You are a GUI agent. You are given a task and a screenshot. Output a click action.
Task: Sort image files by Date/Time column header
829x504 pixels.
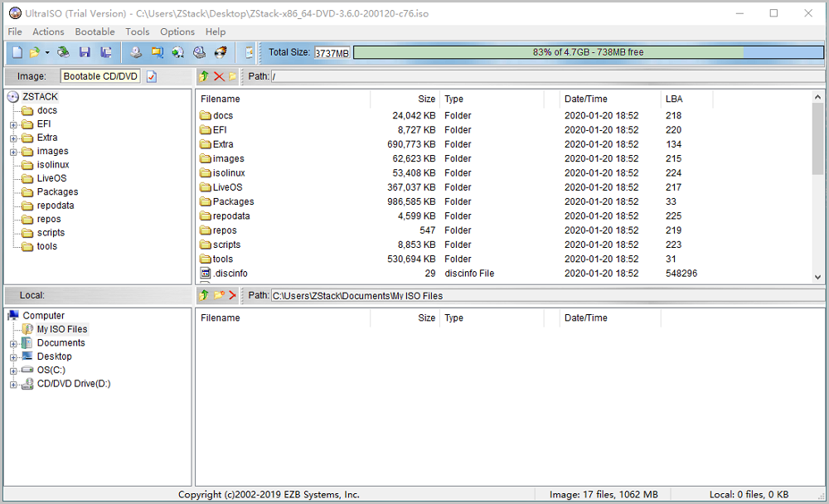coord(610,99)
